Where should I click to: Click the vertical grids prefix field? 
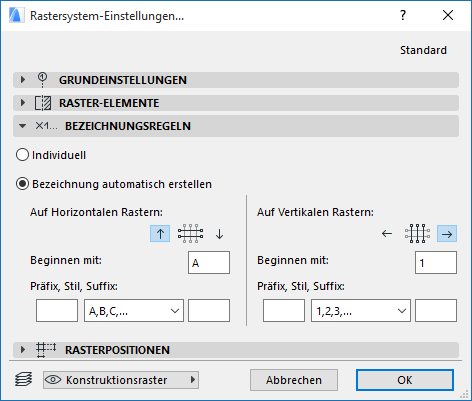[x=284, y=310]
